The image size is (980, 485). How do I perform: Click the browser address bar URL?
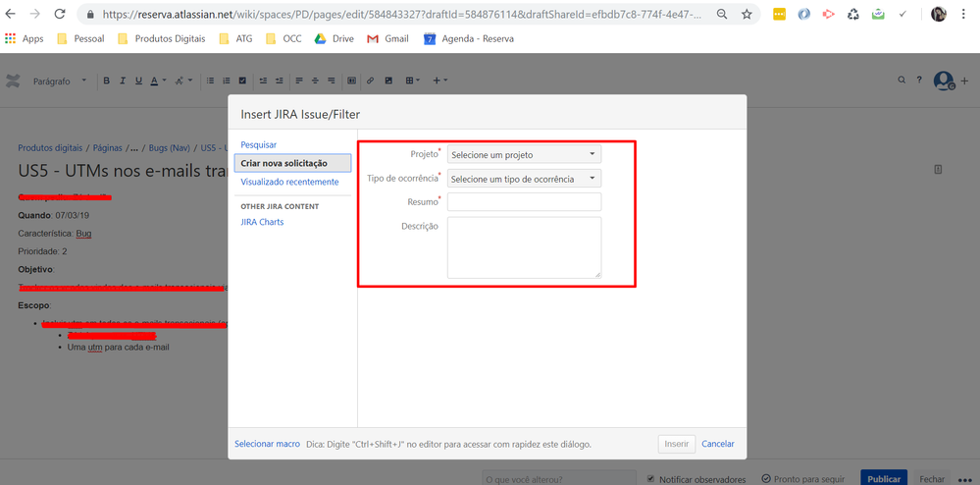click(x=400, y=14)
